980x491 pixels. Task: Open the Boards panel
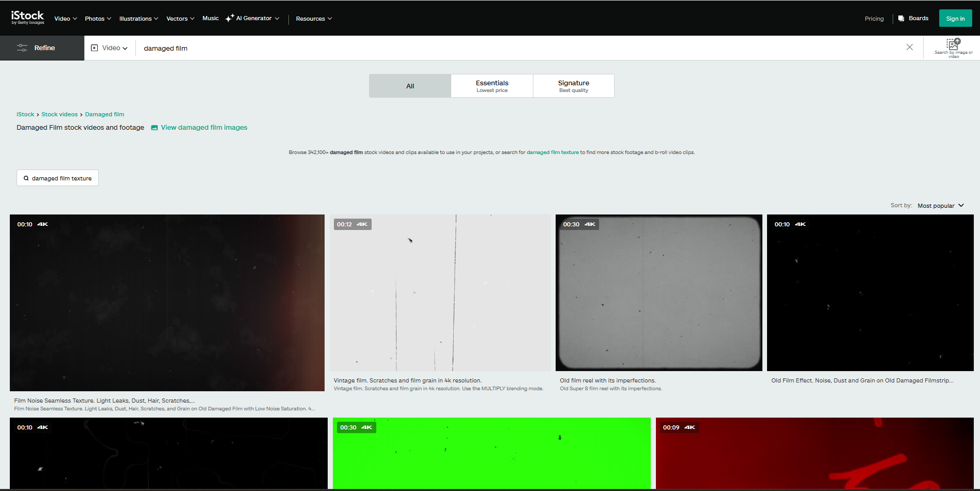pyautogui.click(x=913, y=18)
